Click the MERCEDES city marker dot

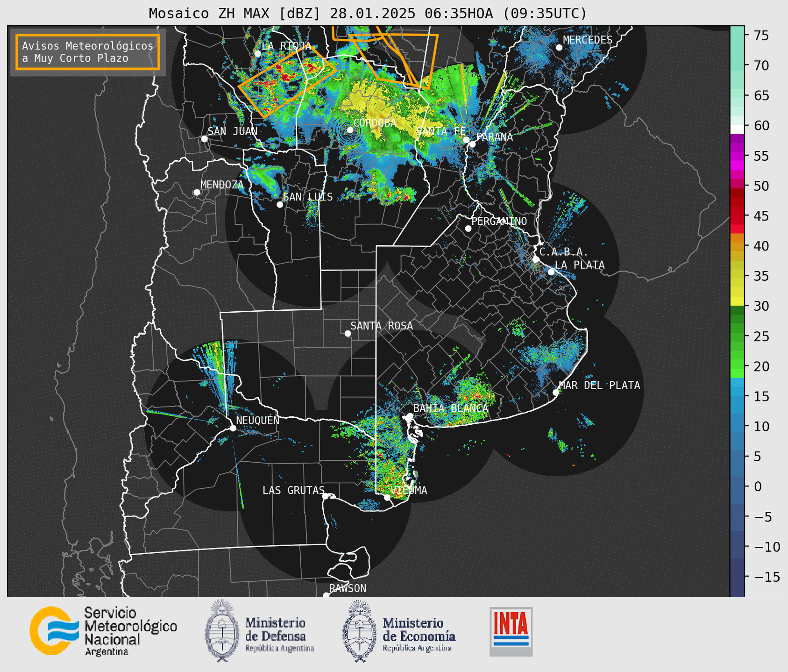(x=559, y=48)
